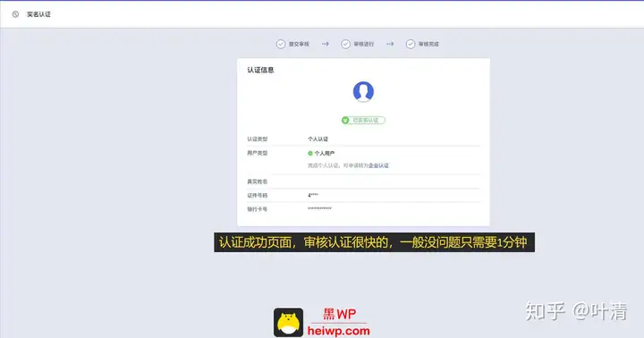644x338 pixels.
Task: Click the 证件号码 field label
Action: point(257,196)
